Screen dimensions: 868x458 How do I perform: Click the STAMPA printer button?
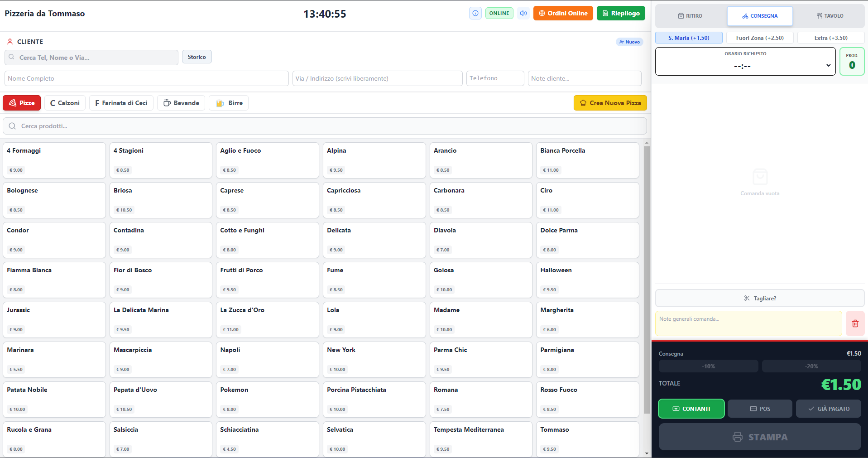coord(760,437)
